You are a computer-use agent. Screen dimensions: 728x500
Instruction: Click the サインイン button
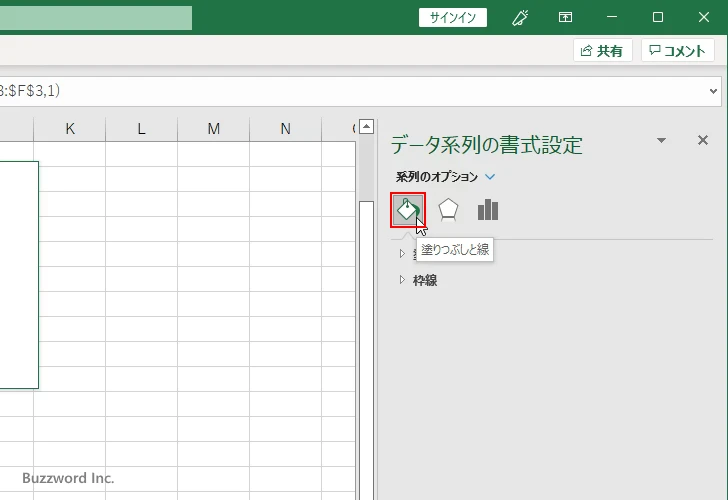453,18
